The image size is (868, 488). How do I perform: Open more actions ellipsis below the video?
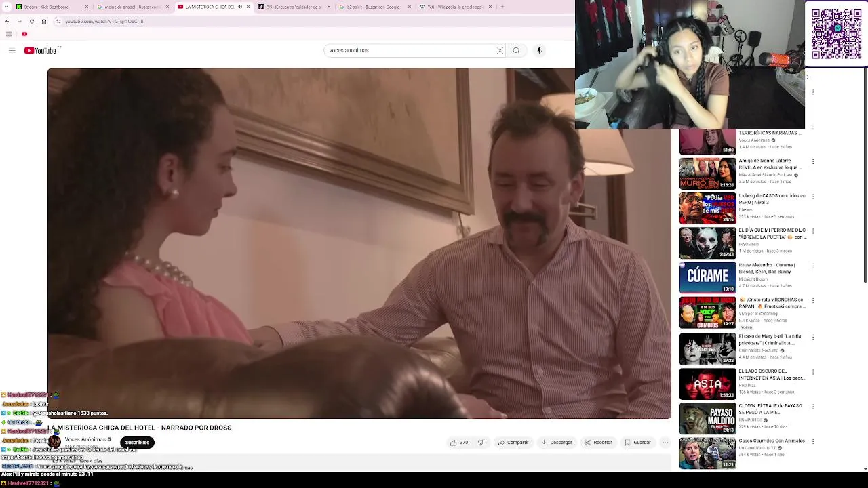coord(665,443)
